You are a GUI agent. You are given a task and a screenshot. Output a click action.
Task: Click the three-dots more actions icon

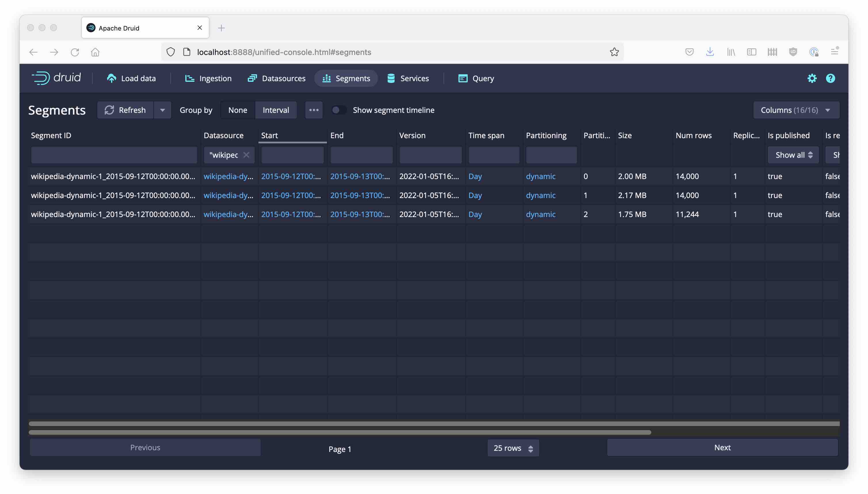pyautogui.click(x=314, y=110)
